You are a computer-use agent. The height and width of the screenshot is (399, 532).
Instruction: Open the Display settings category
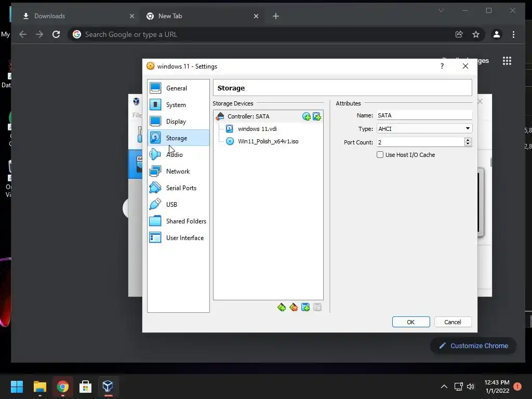tap(178, 122)
